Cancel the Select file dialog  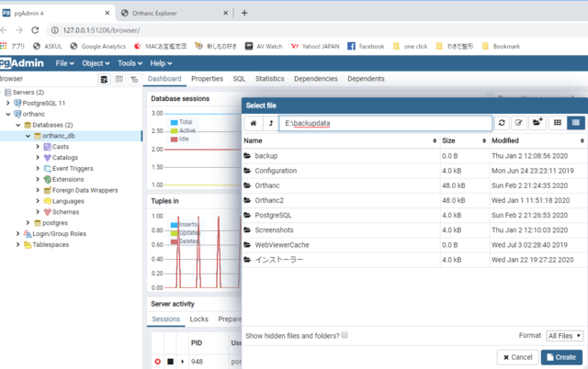[517, 357]
